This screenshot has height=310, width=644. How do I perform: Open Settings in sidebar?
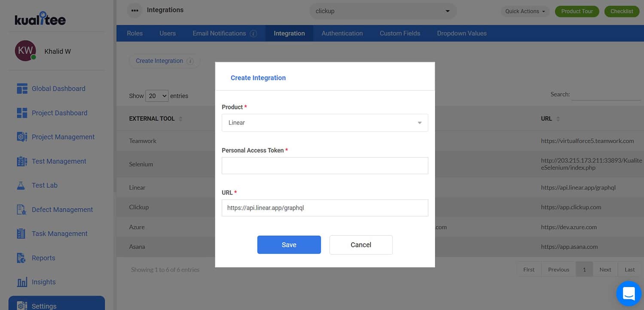tap(57, 303)
